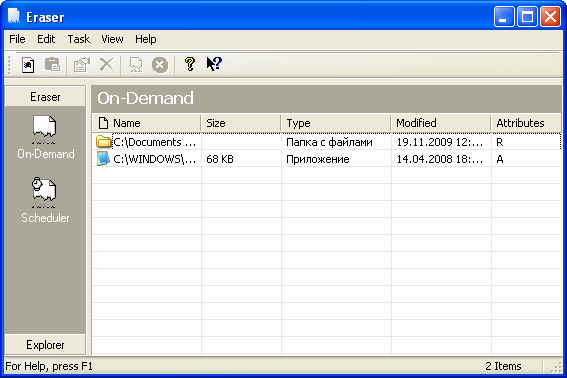The image size is (567, 378).
Task: Select the C:\WINDOWS\... row name
Action: click(155, 159)
